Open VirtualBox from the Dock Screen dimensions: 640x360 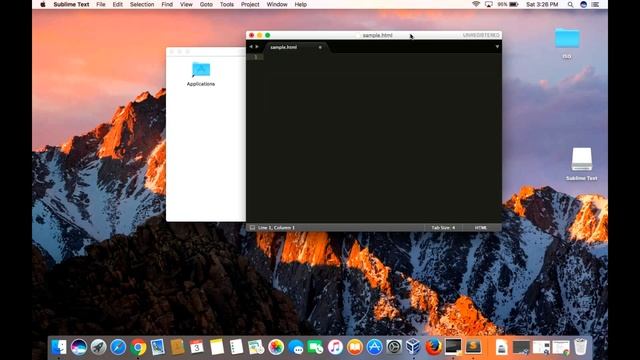(x=413, y=347)
